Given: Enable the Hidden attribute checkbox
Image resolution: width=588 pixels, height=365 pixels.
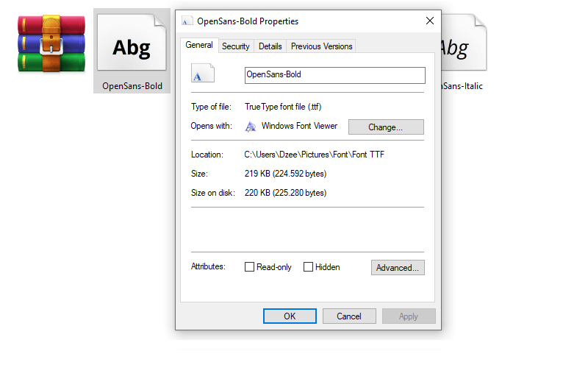Looking at the screenshot, I should 308,267.
